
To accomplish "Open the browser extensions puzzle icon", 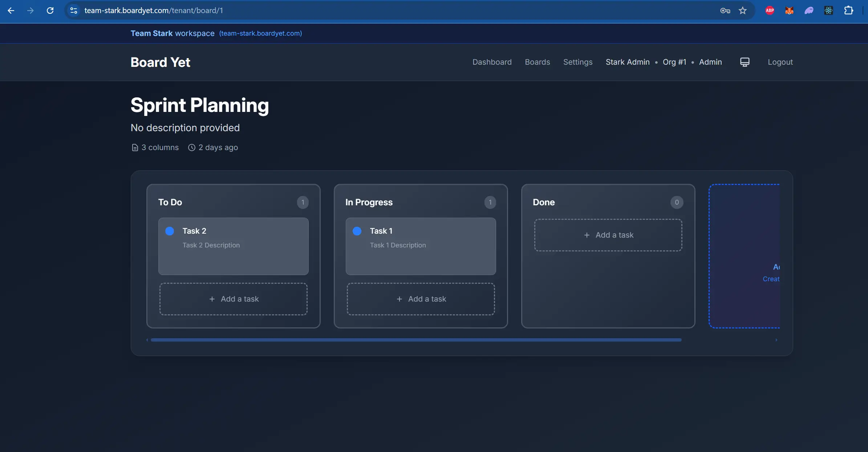I will click(848, 11).
